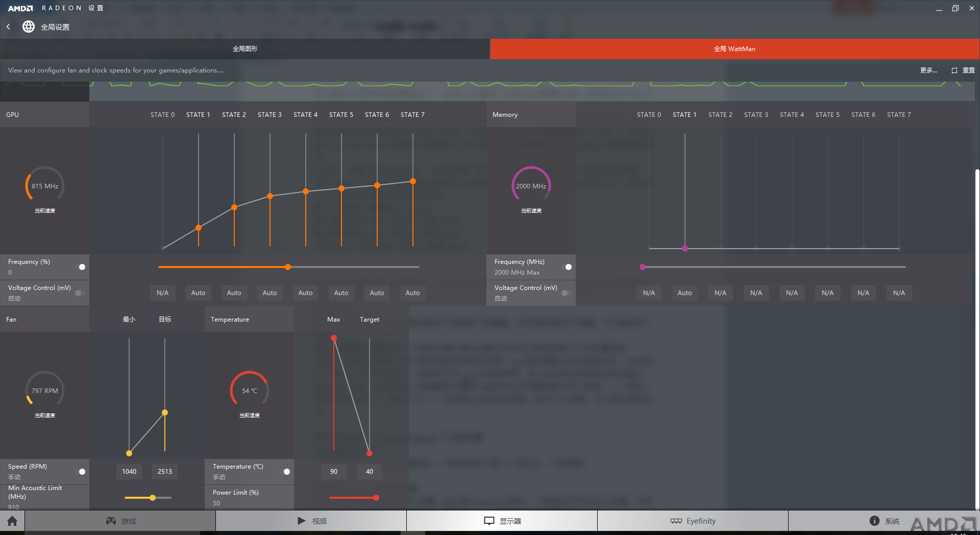Click the max temperature field 90
The width and height of the screenshot is (980, 535).
[x=334, y=472]
